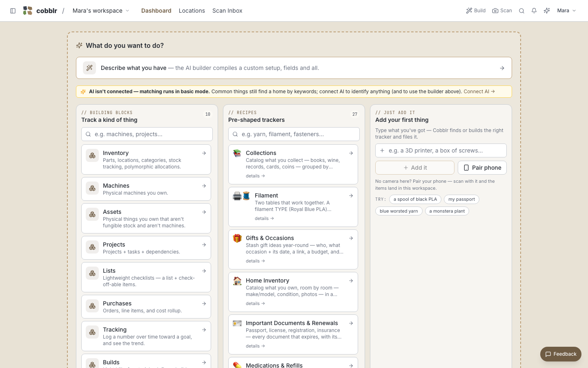Toggle the sidebar panel icon
The width and height of the screenshot is (588, 368).
13,11
